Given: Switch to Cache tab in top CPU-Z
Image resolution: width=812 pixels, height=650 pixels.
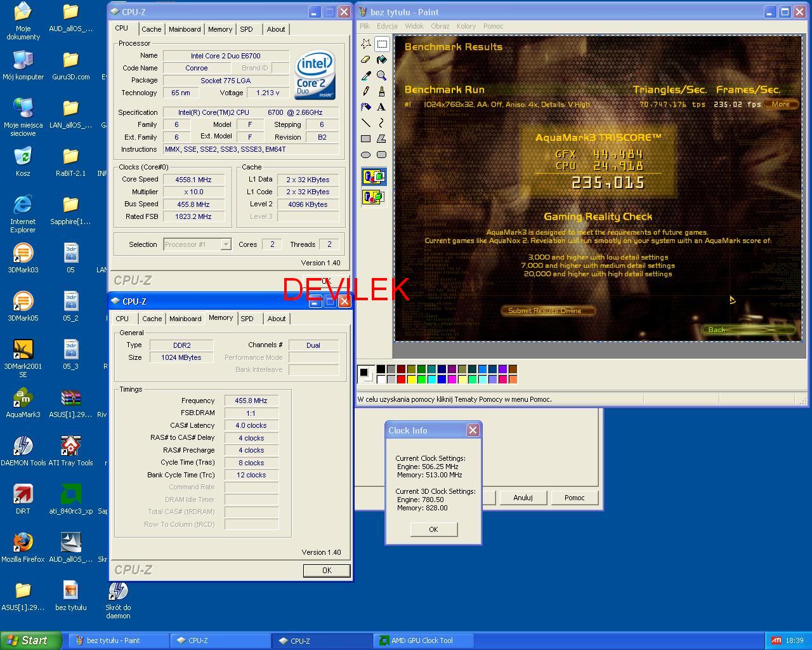Looking at the screenshot, I should click(x=151, y=29).
